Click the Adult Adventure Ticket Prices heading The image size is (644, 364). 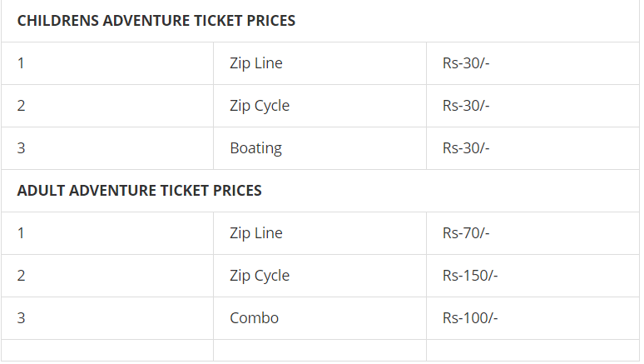(139, 191)
